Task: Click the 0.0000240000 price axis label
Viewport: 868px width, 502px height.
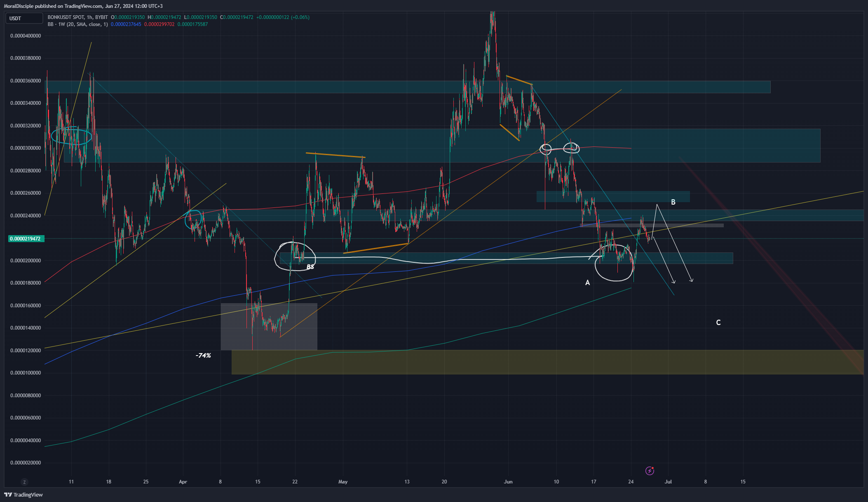Action: pos(26,216)
